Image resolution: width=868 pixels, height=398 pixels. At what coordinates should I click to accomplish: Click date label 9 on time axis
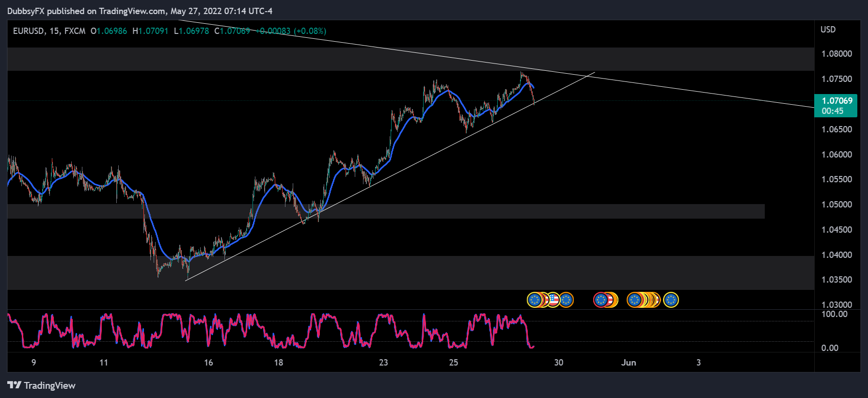pos(33,363)
